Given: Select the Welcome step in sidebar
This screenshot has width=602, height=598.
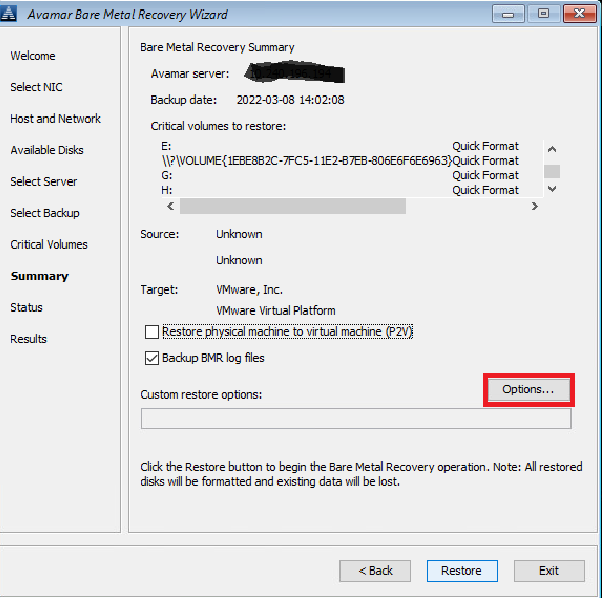Looking at the screenshot, I should pyautogui.click(x=33, y=56).
